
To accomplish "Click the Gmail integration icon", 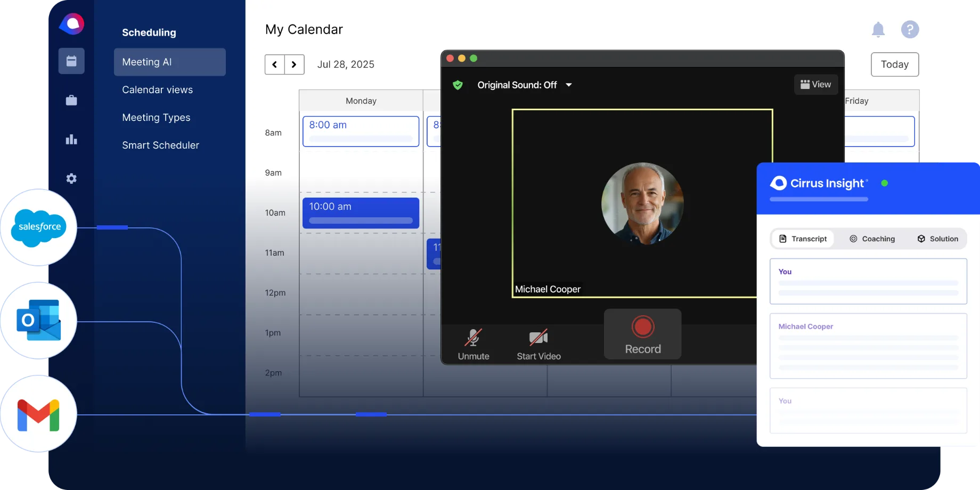I will pyautogui.click(x=39, y=414).
